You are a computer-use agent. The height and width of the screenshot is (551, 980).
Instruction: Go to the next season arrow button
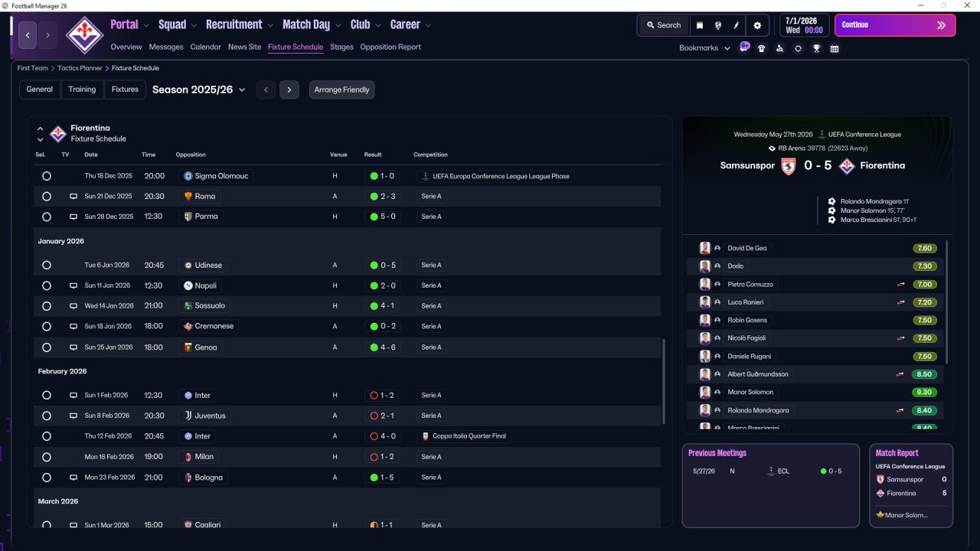point(289,90)
